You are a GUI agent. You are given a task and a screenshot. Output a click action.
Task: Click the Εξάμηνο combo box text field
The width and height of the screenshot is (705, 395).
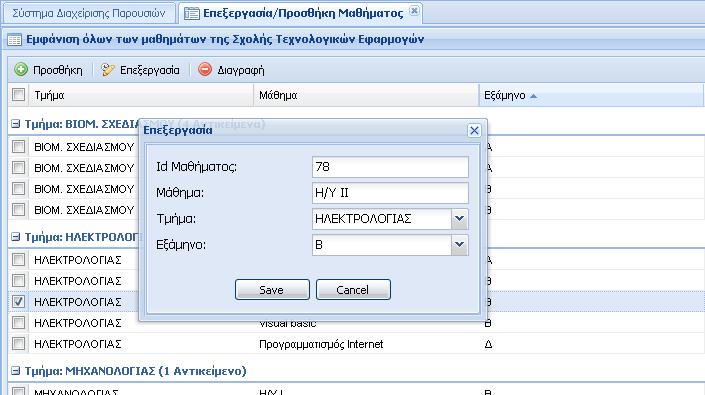pos(382,245)
